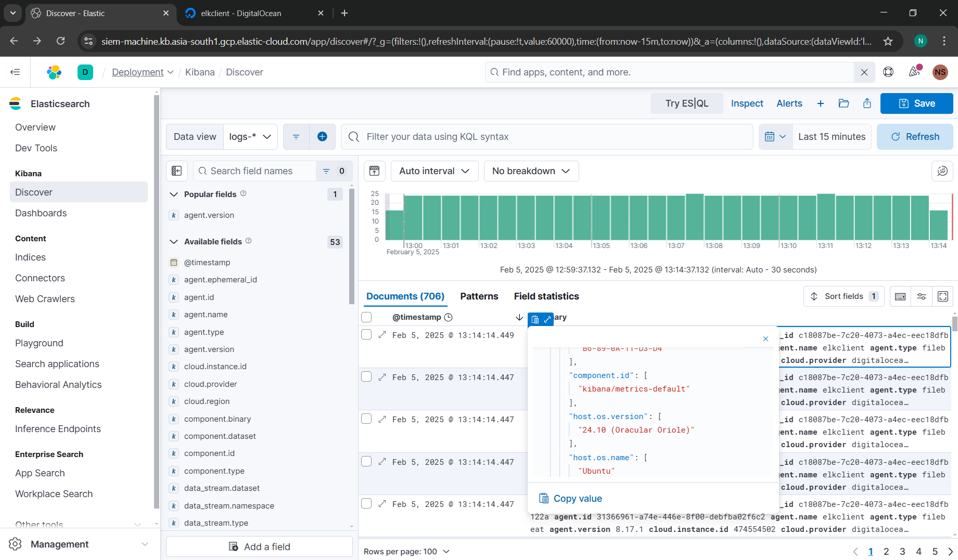Collapse the Available fields section
Screen dimensions: 958x560
pyautogui.click(x=174, y=242)
